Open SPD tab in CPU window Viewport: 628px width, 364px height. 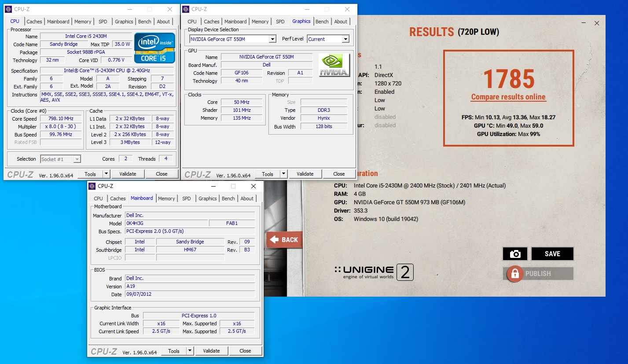coord(103,22)
